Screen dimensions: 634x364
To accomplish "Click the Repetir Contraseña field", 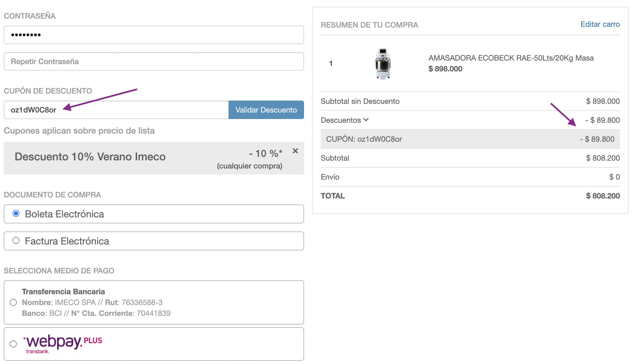I will point(154,61).
